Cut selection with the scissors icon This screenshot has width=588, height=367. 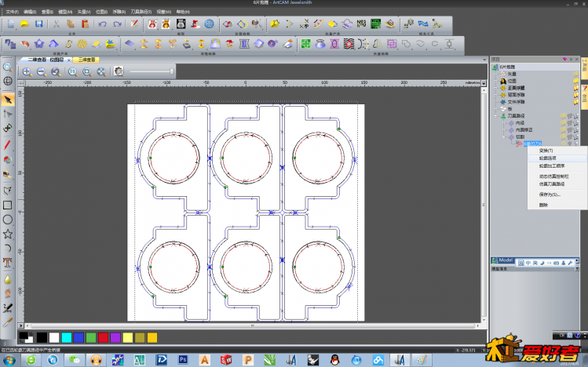(57, 24)
